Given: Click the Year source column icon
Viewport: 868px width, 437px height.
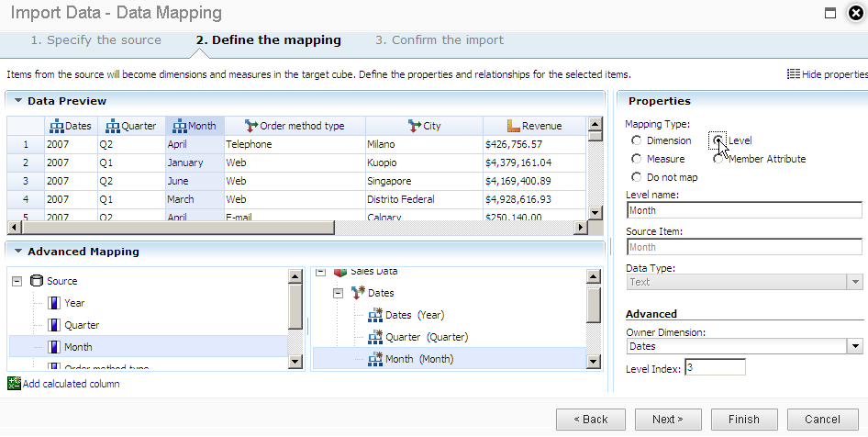Looking at the screenshot, I should point(54,303).
